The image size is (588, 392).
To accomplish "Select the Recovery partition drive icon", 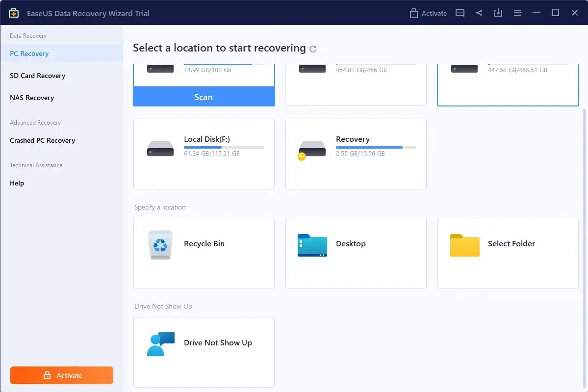I will click(x=311, y=150).
